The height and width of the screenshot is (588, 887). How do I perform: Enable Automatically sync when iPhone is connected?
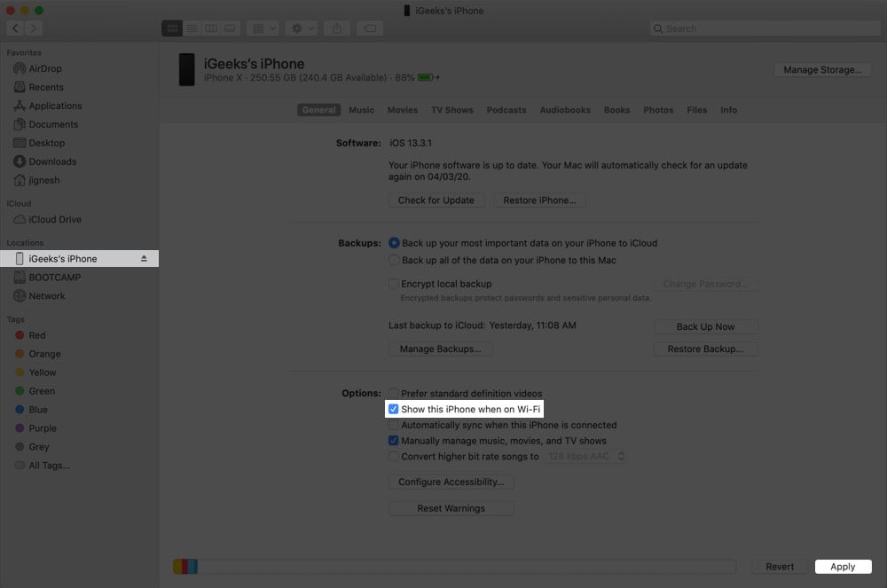pyautogui.click(x=393, y=425)
